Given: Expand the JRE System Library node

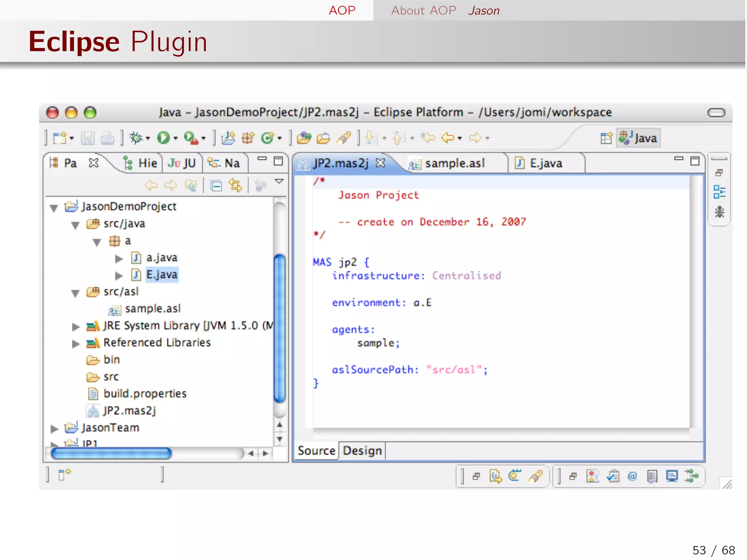Looking at the screenshot, I should (76, 327).
